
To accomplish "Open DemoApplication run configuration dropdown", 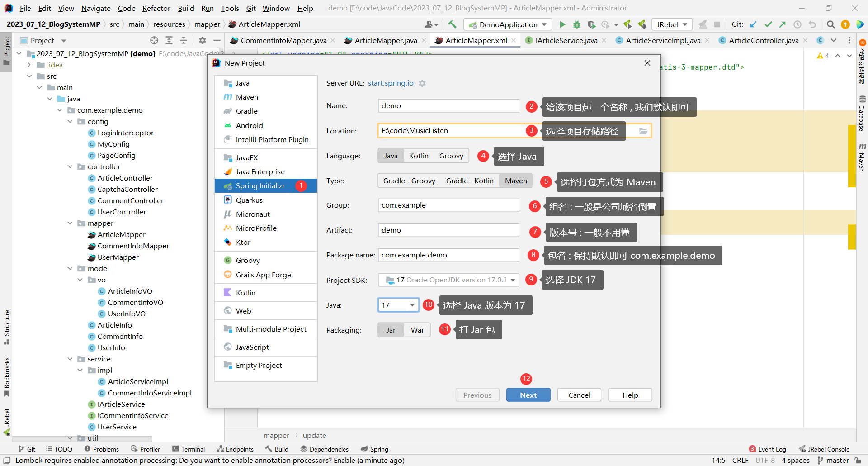I will click(x=508, y=24).
